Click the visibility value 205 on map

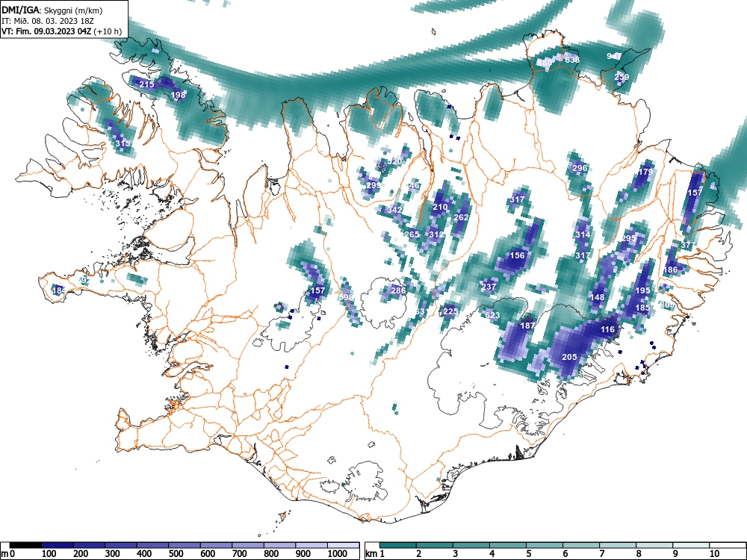pyautogui.click(x=569, y=357)
